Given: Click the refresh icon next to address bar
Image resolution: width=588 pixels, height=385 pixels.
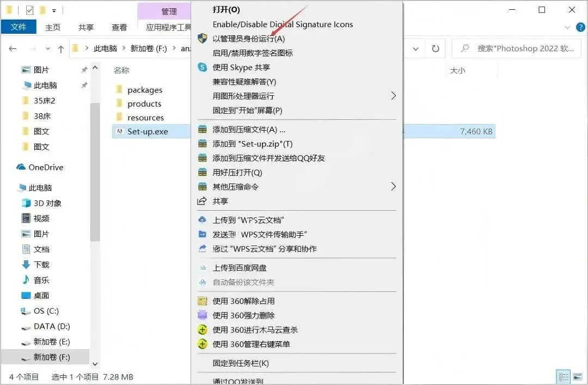Looking at the screenshot, I should pos(436,48).
